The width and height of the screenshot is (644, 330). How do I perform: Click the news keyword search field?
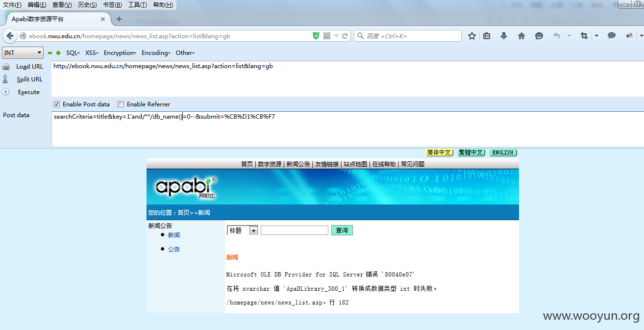(x=295, y=230)
